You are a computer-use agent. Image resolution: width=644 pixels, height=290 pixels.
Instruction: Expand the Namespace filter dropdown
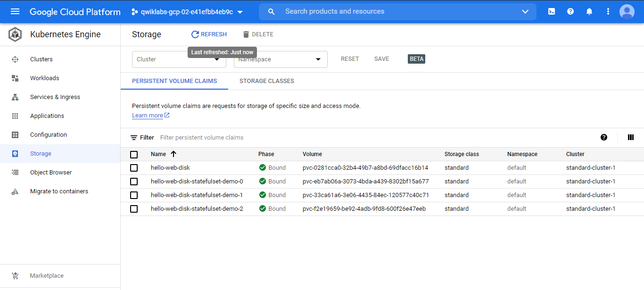point(281,59)
